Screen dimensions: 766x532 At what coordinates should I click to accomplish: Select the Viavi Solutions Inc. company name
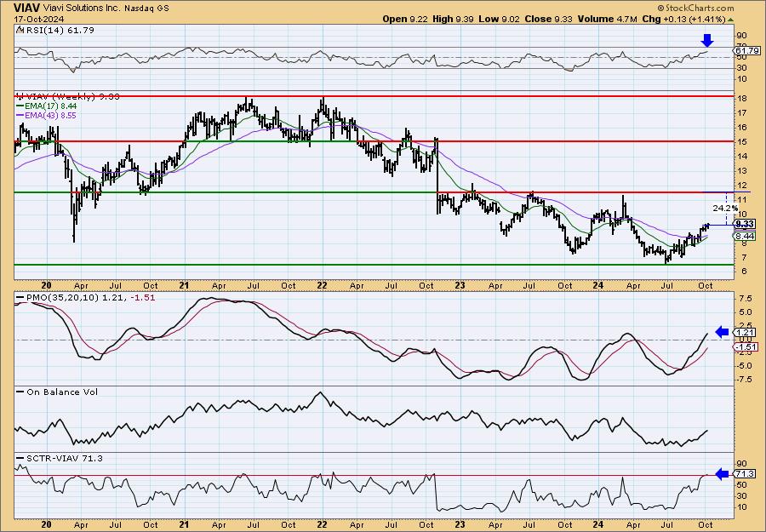(x=82, y=8)
